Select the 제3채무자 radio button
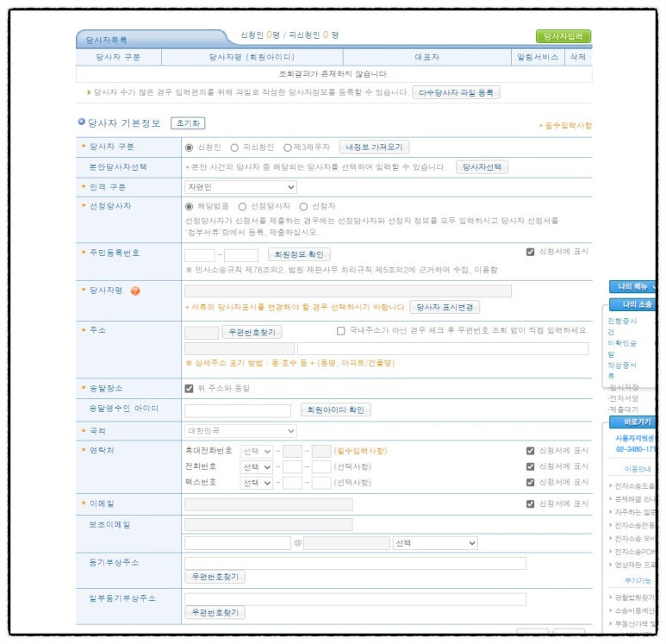The height and width of the screenshot is (644, 666). click(288, 147)
